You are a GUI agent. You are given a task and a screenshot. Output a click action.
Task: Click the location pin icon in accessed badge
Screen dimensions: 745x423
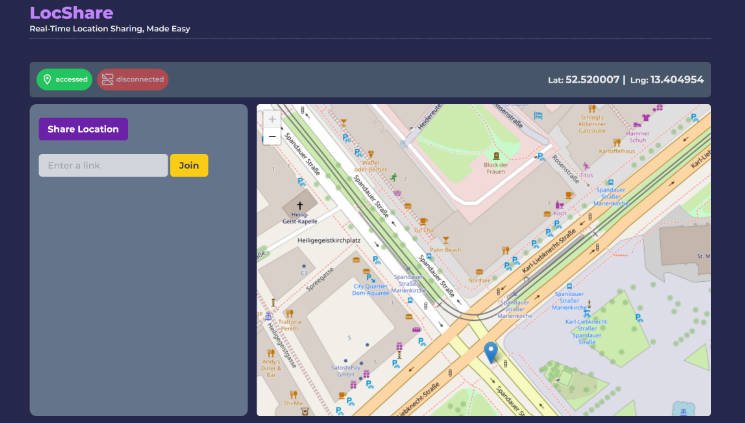(x=47, y=79)
